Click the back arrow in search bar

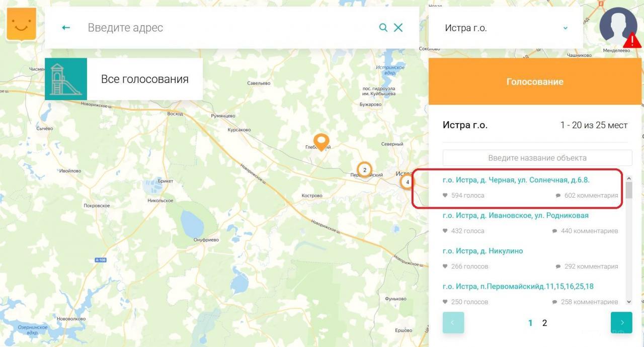click(x=66, y=28)
